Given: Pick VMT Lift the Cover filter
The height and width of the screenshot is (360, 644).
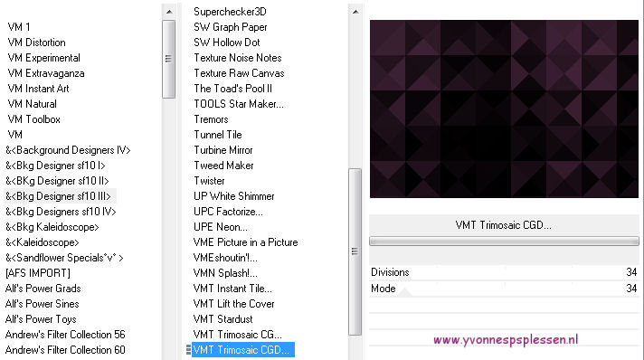Looking at the screenshot, I should (x=234, y=304).
